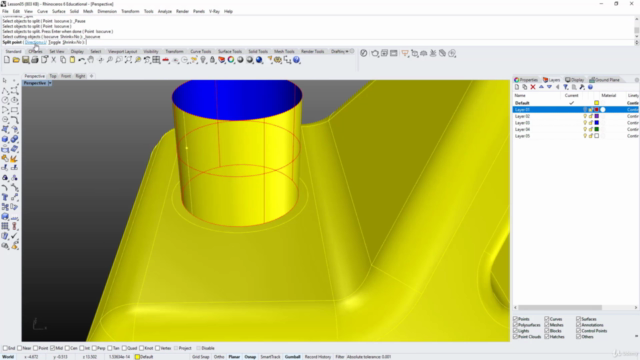Toggle Layer 04 lock icon
This screenshot has width=640, height=360.
591,129
